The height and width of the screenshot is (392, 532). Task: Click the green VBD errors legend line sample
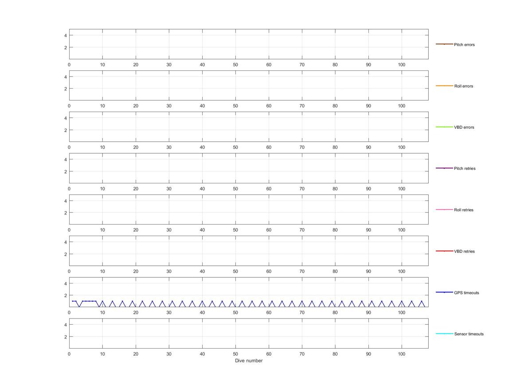(x=444, y=127)
